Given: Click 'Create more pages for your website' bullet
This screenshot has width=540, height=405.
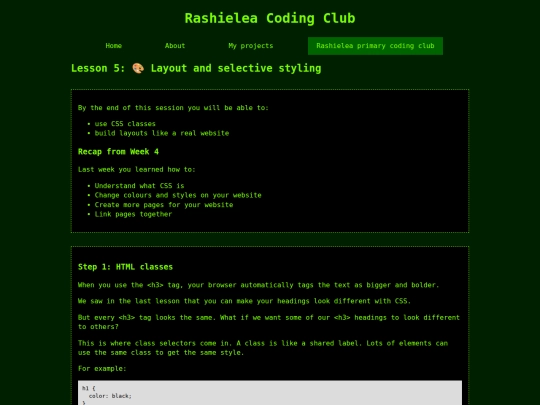Looking at the screenshot, I should (164, 205).
